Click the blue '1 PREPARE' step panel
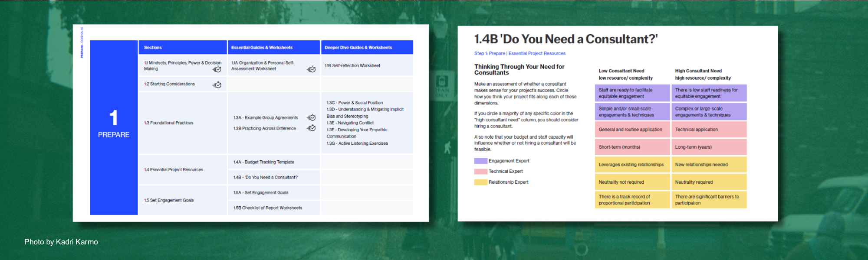The height and width of the screenshot is (260, 868). [x=114, y=127]
